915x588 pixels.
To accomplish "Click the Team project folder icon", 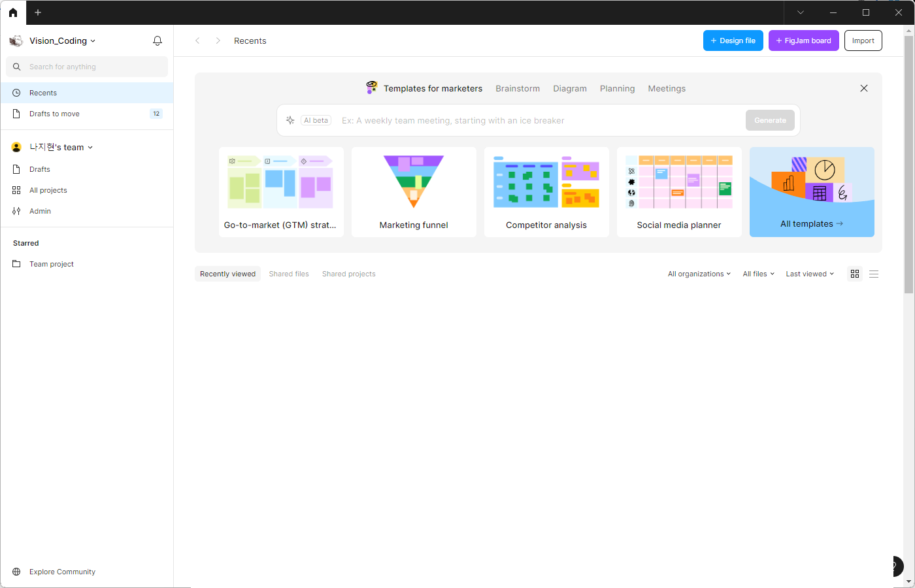I will 16,264.
